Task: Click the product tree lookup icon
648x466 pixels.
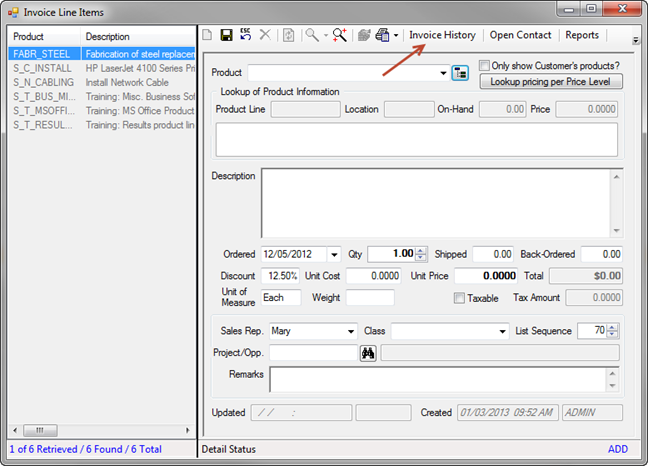Action: (x=460, y=73)
